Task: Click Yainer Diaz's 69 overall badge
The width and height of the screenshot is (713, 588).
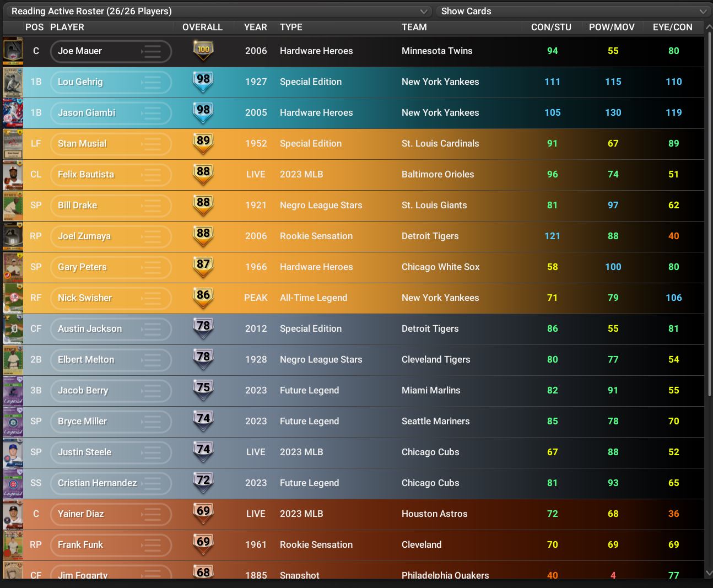Action: [x=203, y=514]
